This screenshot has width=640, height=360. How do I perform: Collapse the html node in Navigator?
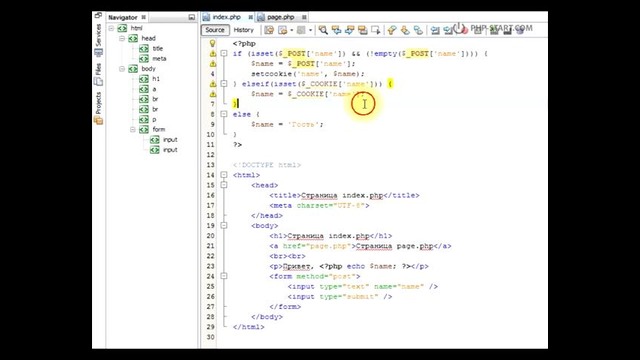tap(111, 28)
